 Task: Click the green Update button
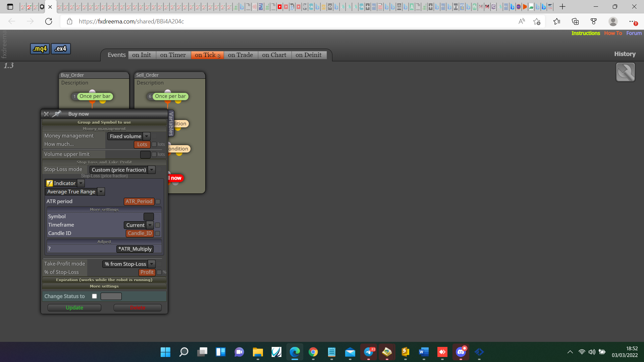[74, 308]
